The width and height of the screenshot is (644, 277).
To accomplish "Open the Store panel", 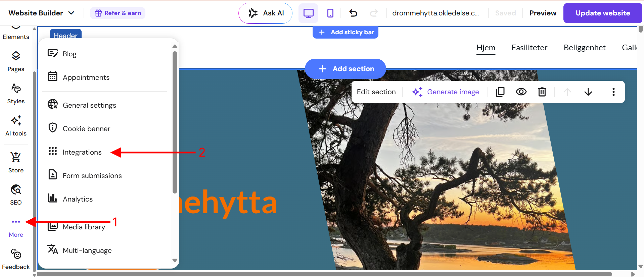I will tap(16, 163).
